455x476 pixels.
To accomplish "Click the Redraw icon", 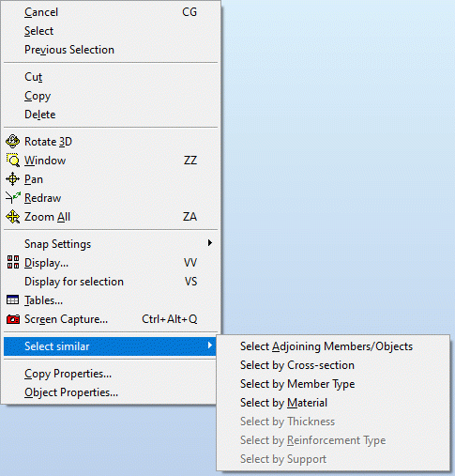I will 13,198.
